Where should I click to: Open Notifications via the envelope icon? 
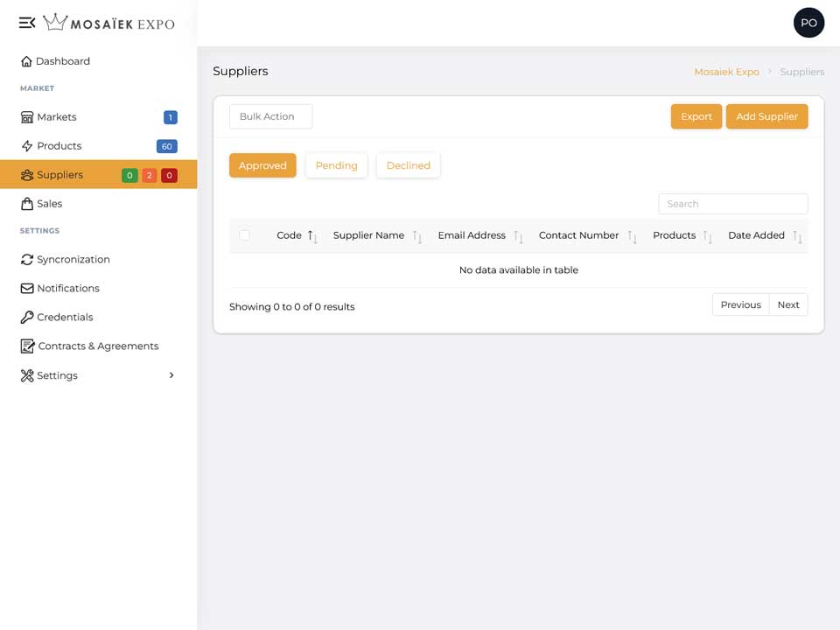click(27, 288)
